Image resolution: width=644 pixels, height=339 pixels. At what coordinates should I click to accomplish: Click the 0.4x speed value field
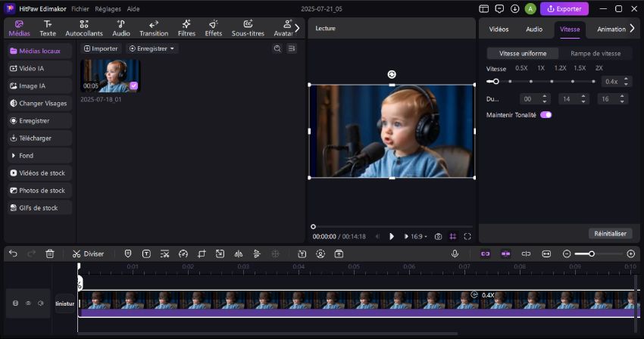pos(611,81)
